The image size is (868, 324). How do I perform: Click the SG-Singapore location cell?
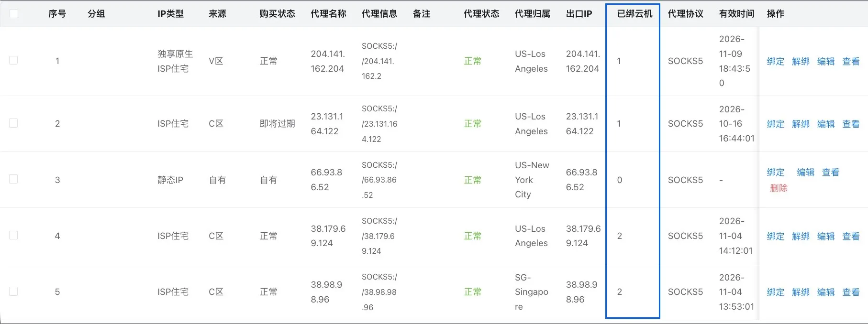[532, 292]
